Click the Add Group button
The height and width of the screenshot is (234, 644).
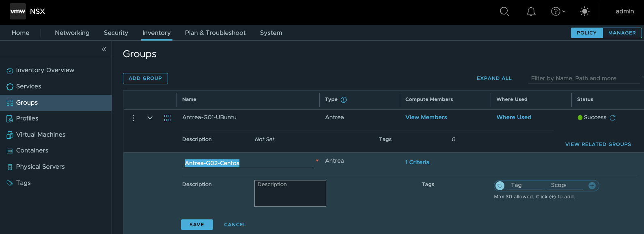[145, 78]
